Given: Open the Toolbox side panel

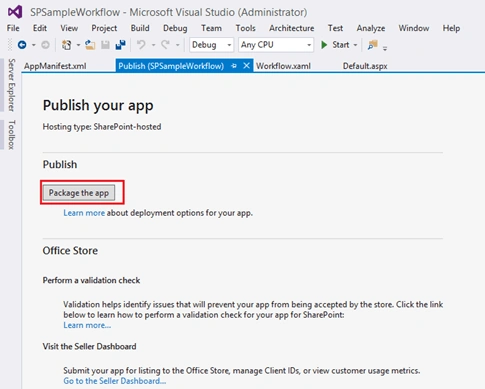Looking at the screenshot, I should coord(11,135).
